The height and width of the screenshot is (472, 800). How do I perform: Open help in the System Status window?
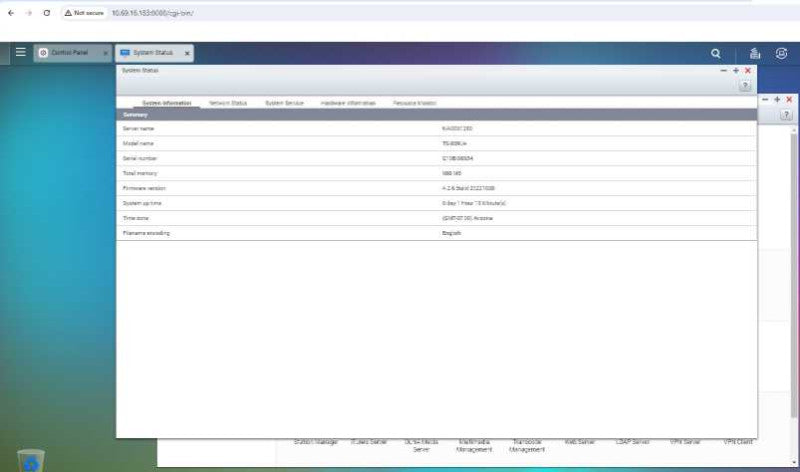click(x=744, y=86)
